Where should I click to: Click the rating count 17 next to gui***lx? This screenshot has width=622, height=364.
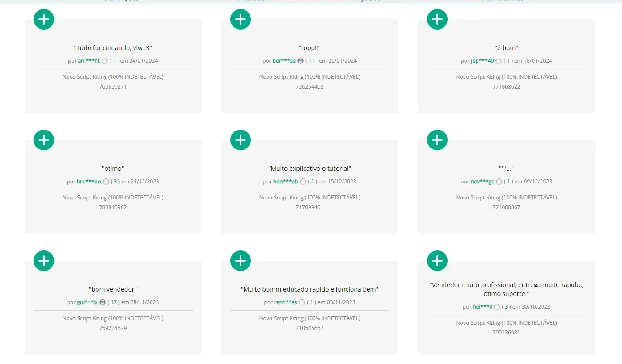pyautogui.click(x=114, y=302)
